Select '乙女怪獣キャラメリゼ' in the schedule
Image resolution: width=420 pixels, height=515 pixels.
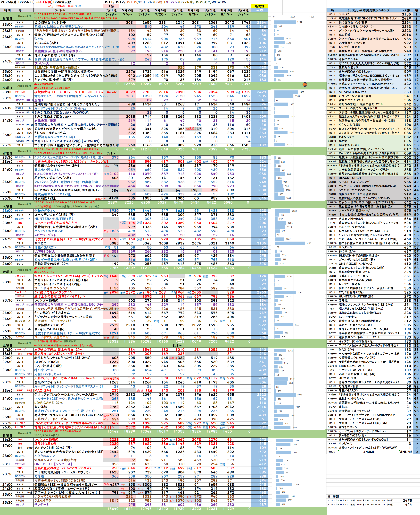tap(49, 325)
